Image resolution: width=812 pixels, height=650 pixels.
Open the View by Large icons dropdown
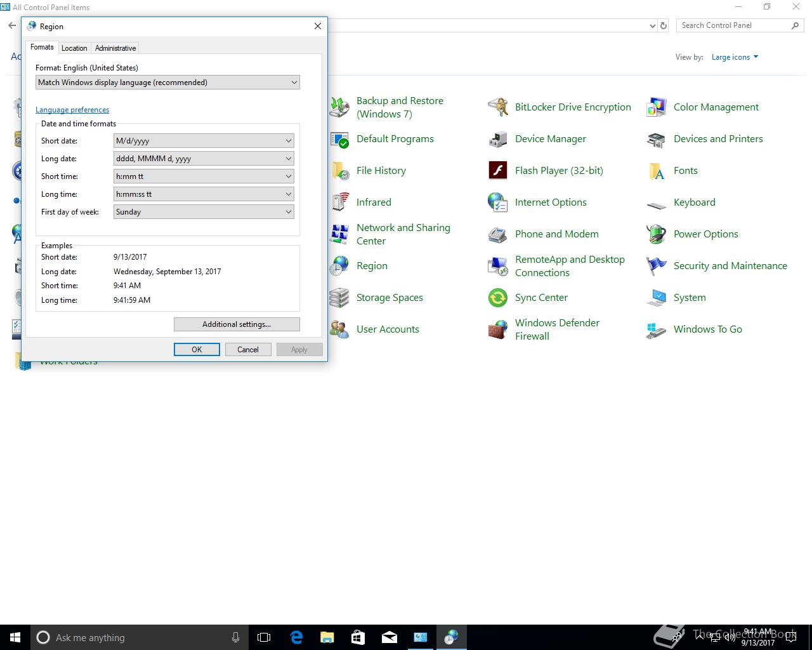click(735, 57)
